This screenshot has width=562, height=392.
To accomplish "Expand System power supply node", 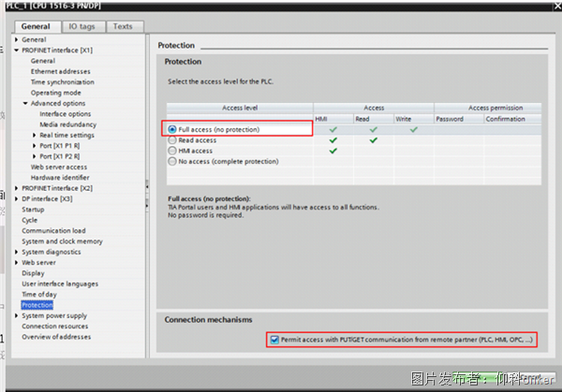I will (17, 315).
